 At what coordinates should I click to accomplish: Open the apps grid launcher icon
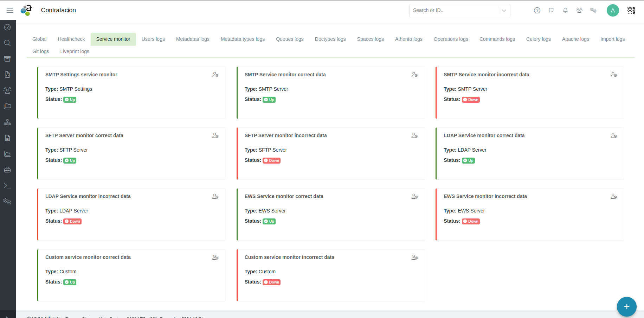(x=631, y=11)
